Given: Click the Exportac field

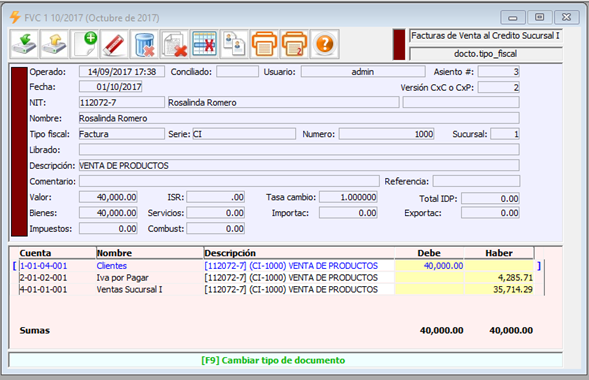Looking at the screenshot, I should click(490, 213).
